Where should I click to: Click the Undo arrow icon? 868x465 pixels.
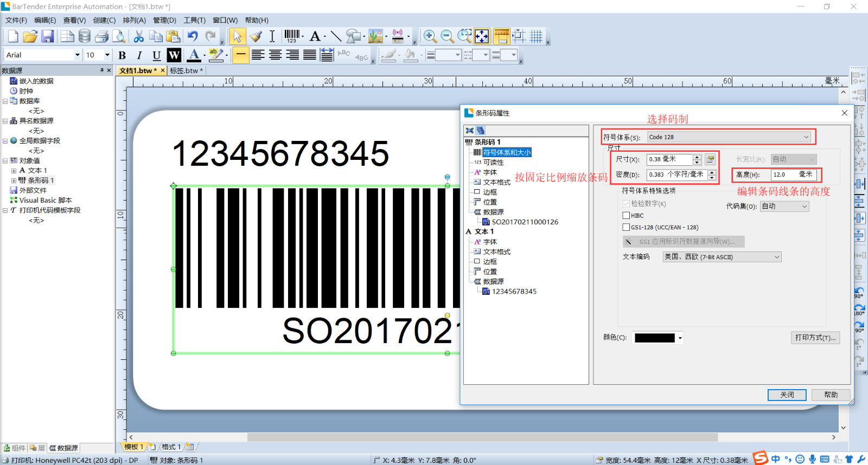[193, 36]
